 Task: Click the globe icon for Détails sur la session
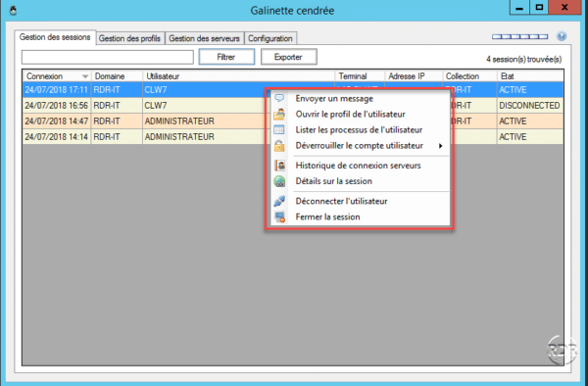(279, 181)
